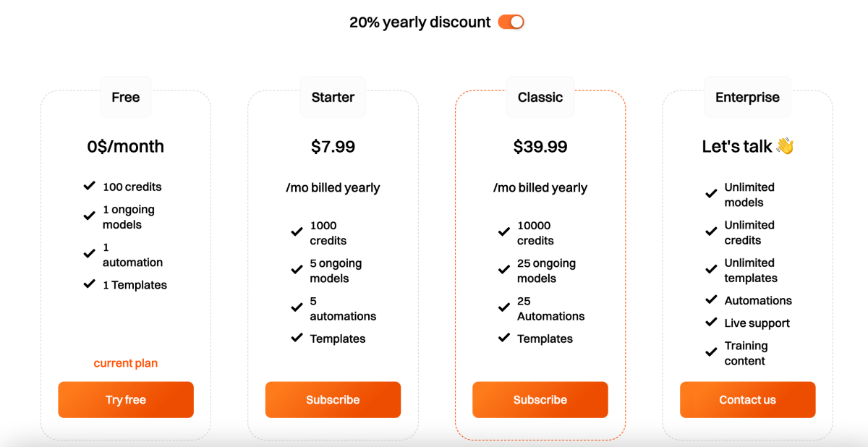Click the current plan text
The width and height of the screenshot is (868, 447).
tap(126, 363)
